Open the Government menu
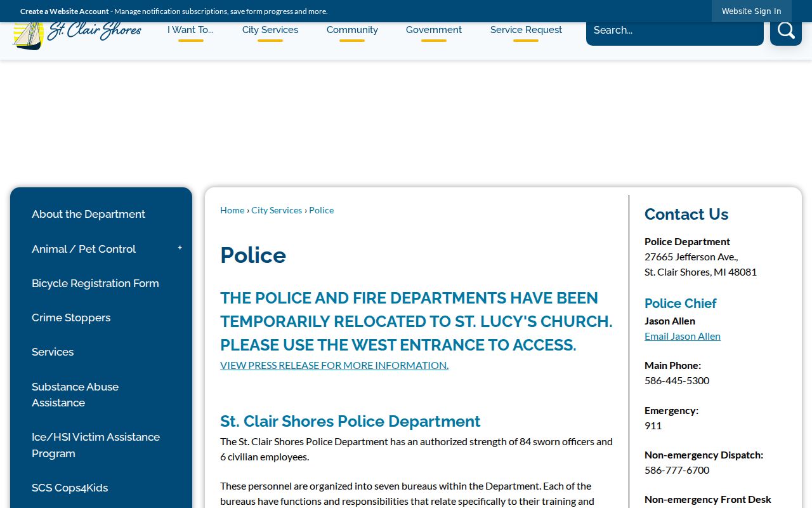812x508 pixels. point(434,30)
